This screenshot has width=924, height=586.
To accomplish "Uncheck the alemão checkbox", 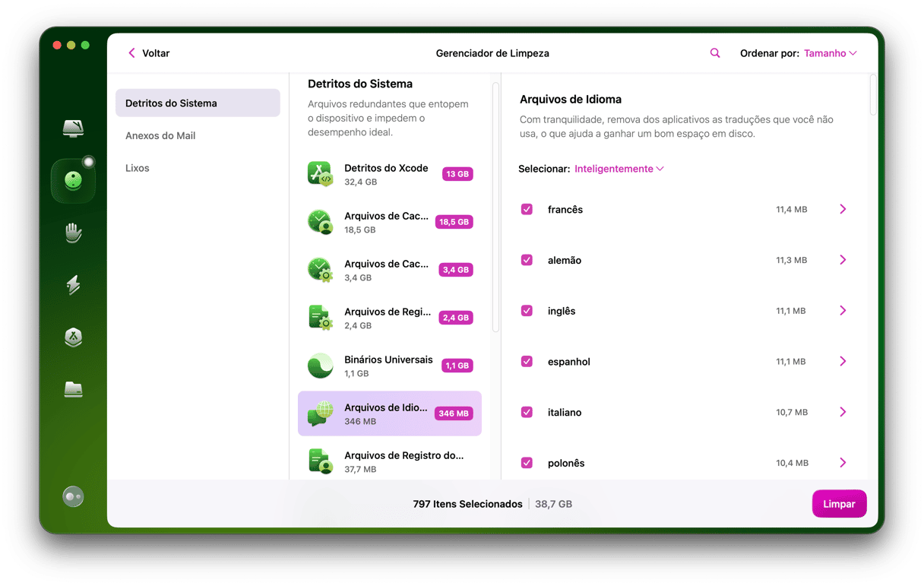I will [527, 260].
